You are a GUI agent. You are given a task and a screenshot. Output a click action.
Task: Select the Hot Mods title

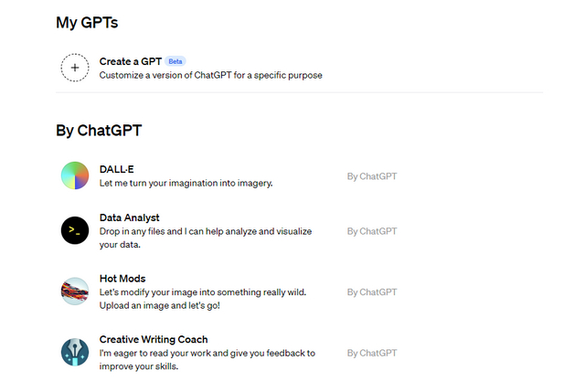coord(122,279)
